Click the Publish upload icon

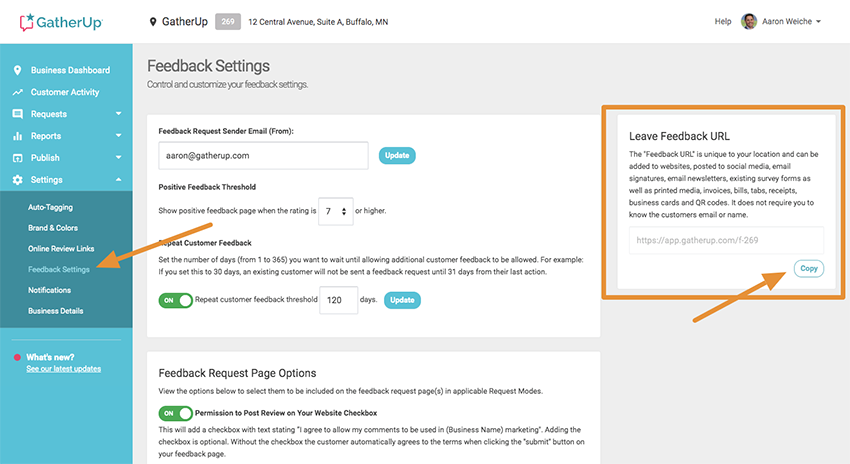(17, 158)
